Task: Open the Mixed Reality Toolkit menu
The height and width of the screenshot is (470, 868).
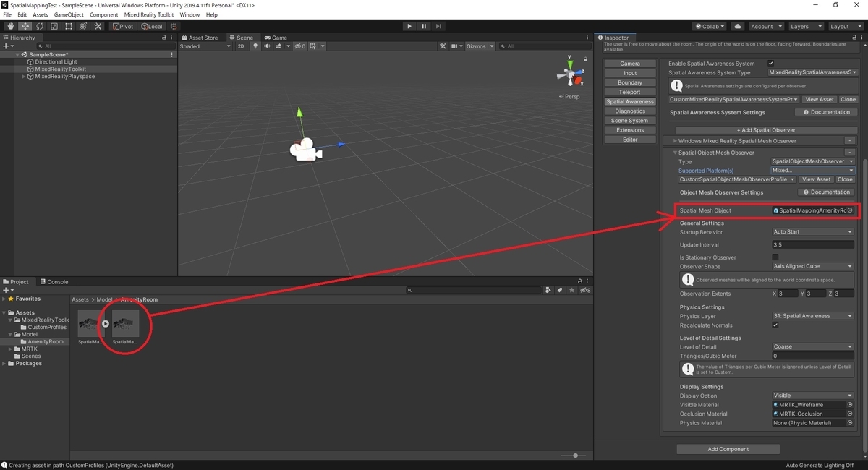Action: pyautogui.click(x=148, y=14)
